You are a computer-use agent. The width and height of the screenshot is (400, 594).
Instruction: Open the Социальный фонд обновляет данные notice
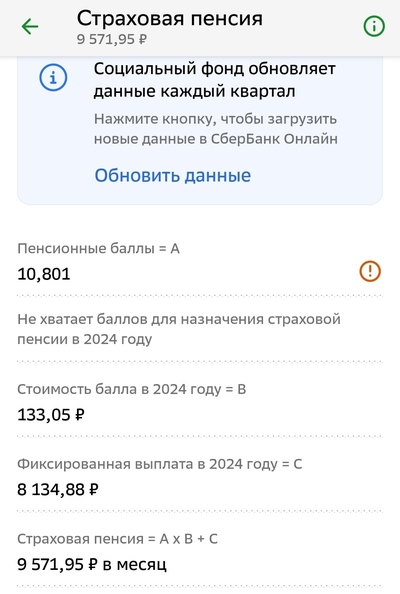(214, 80)
